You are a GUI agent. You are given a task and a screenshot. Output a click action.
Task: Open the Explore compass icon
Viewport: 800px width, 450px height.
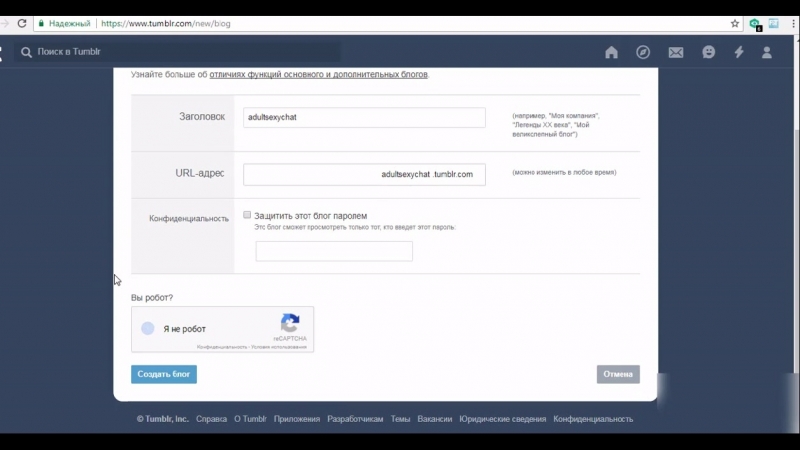[643, 52]
